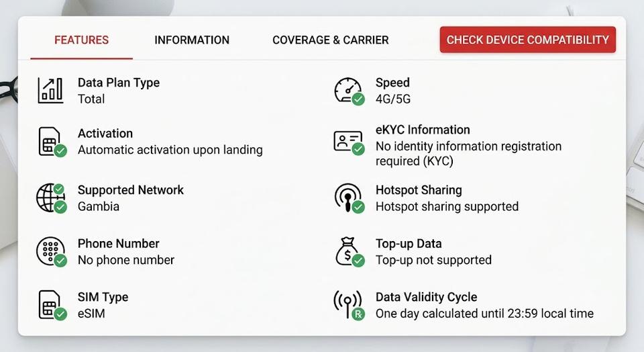Click the SIM Type eSIM icon
Image resolution: width=644 pixels, height=352 pixels.
(x=52, y=305)
